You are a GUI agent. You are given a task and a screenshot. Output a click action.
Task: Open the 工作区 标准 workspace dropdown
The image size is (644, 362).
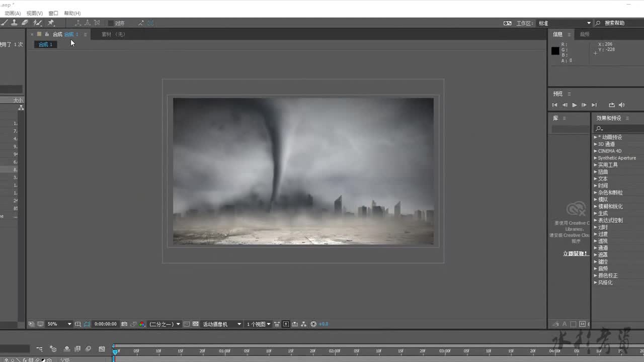click(565, 23)
